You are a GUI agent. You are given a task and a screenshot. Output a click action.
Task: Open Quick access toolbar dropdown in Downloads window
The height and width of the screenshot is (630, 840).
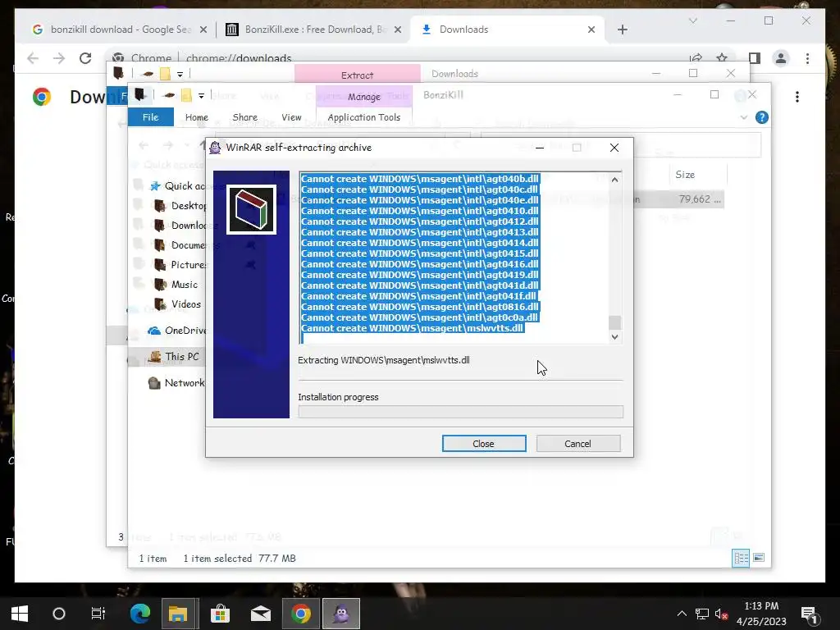pos(180,74)
